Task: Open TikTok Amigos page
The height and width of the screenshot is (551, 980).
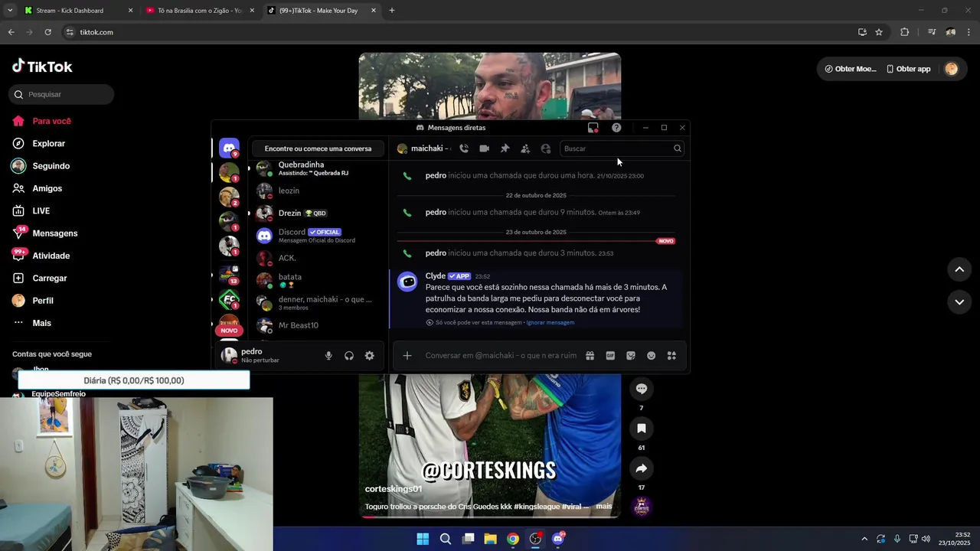Action: pyautogui.click(x=47, y=188)
